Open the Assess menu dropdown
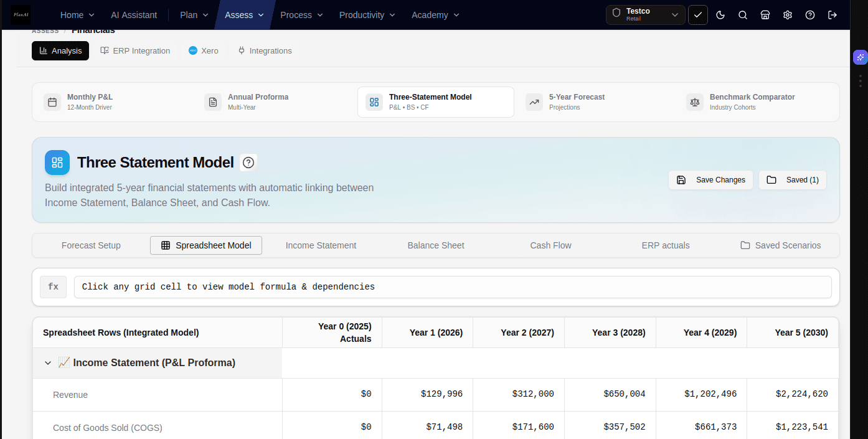 pyautogui.click(x=244, y=15)
